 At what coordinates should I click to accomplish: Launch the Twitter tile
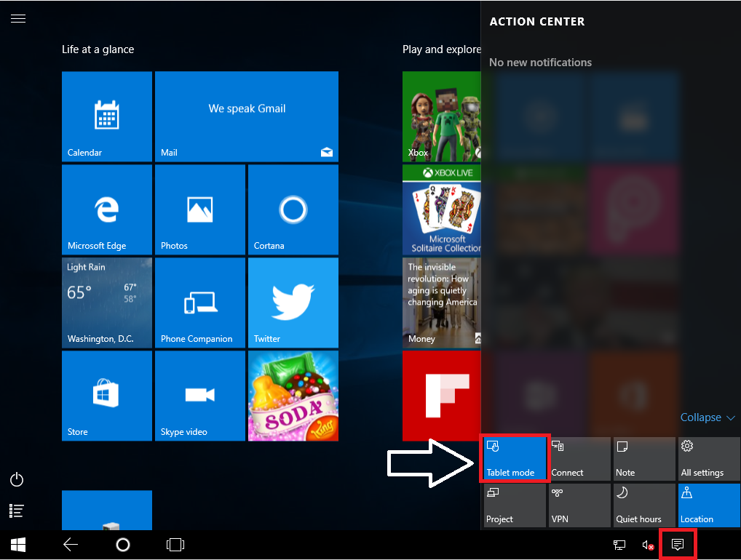tap(293, 303)
